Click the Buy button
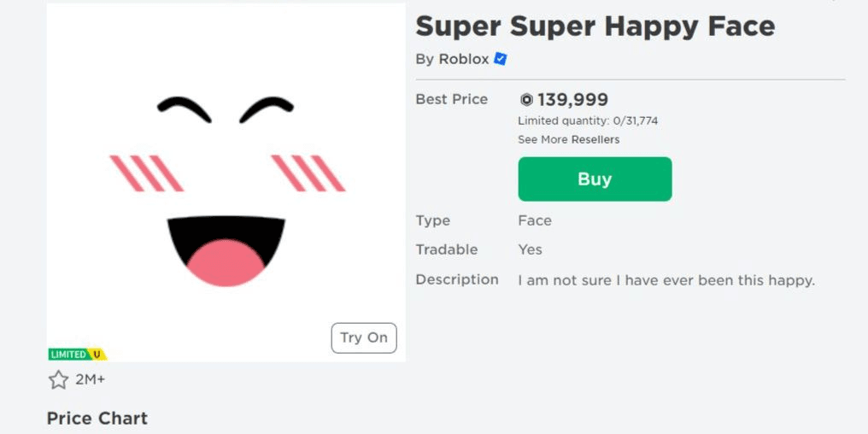Viewport: 868px width, 434px height. tap(595, 179)
